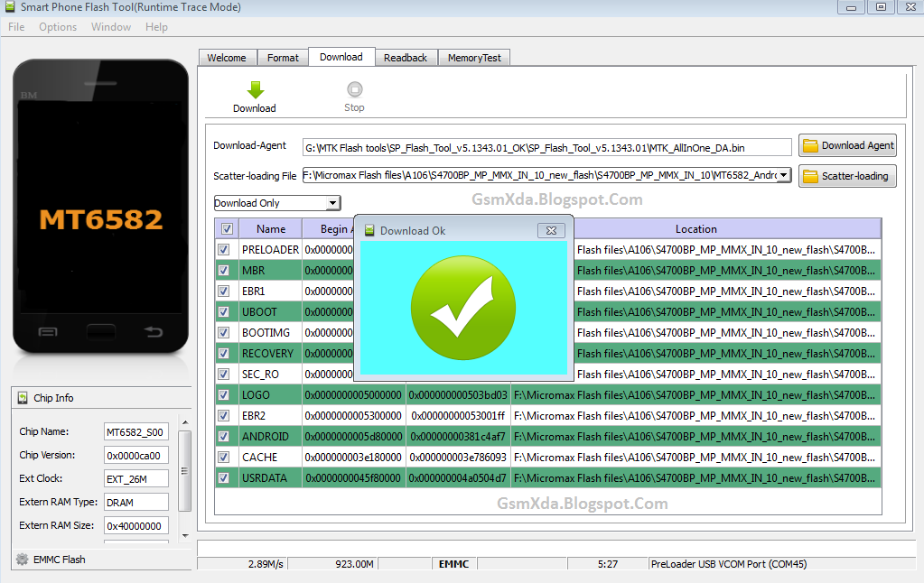The image size is (924, 583).
Task: Click the Scatter-loading button label
Action: [855, 176]
